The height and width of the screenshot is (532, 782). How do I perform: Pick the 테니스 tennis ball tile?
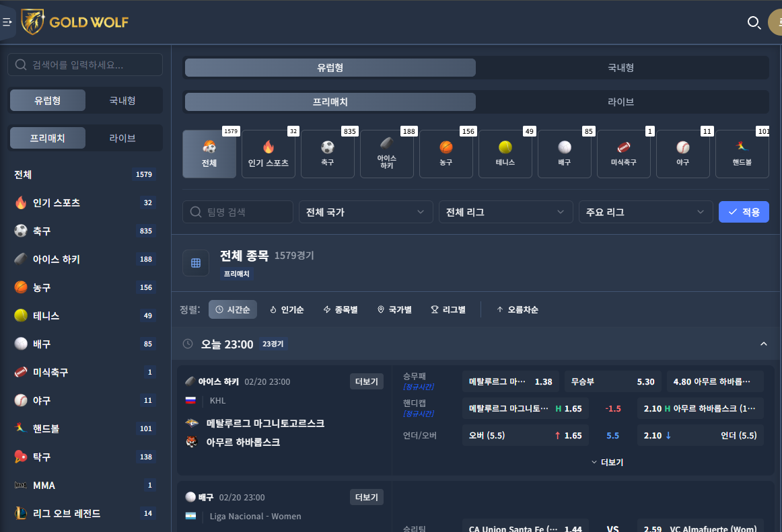coord(505,154)
